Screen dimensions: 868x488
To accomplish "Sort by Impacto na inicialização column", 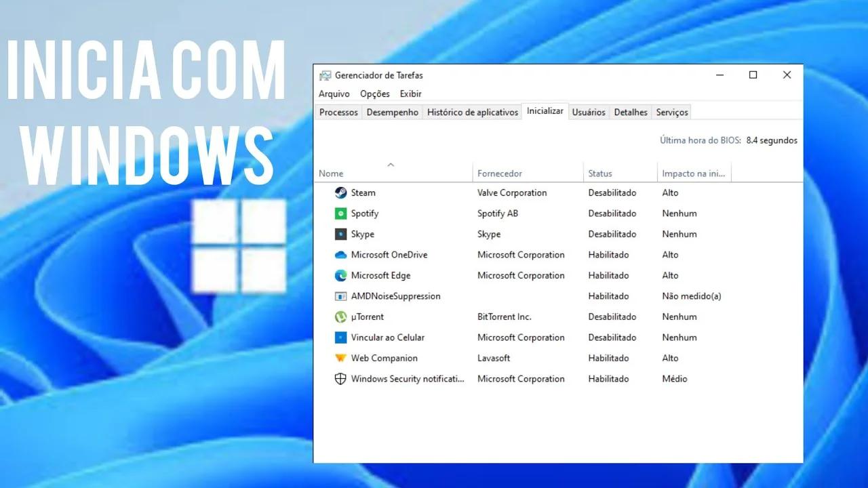I will coord(693,174).
